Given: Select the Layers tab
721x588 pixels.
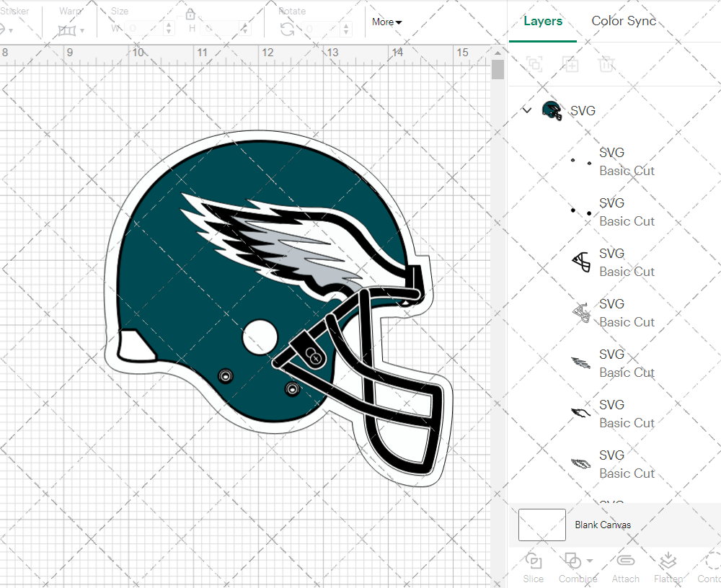Looking at the screenshot, I should [x=543, y=21].
